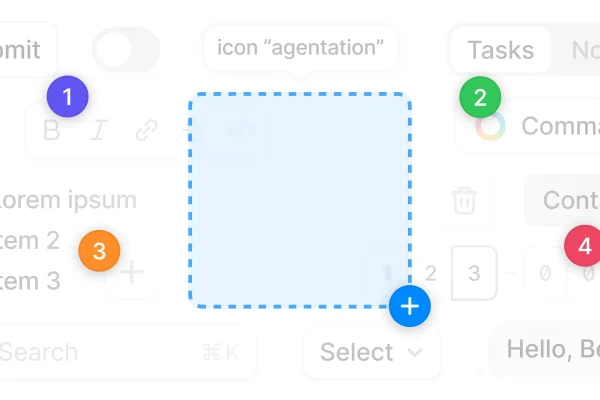Toggle the switch next to Submit button
Image resolution: width=600 pixels, height=400 pixels.
(127, 50)
